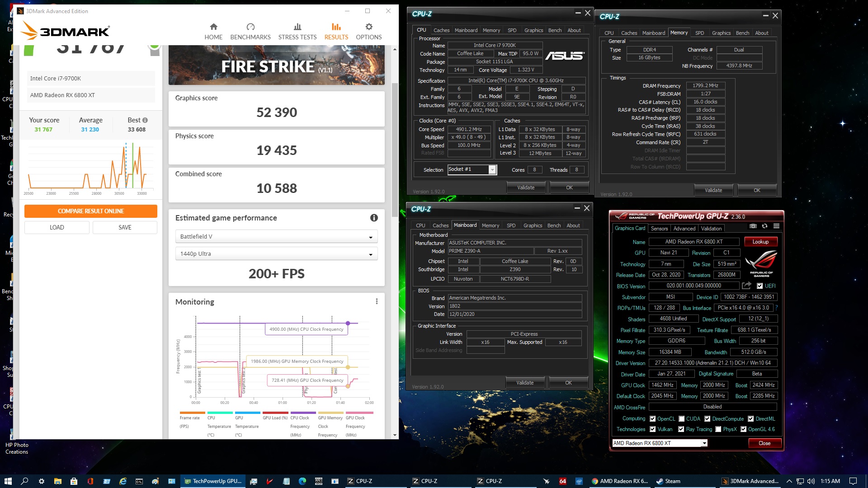Open the GPU-Z hamburger menu
Viewport: 868px width, 488px height.
776,226
